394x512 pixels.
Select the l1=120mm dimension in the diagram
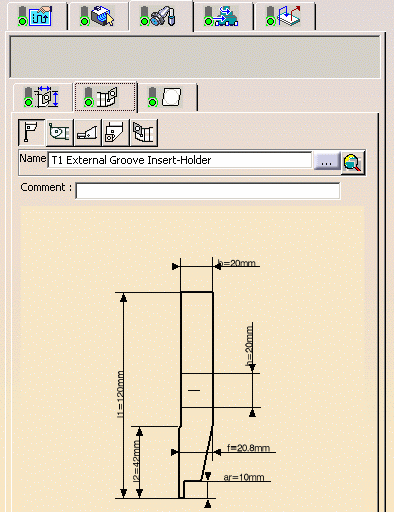(121, 394)
